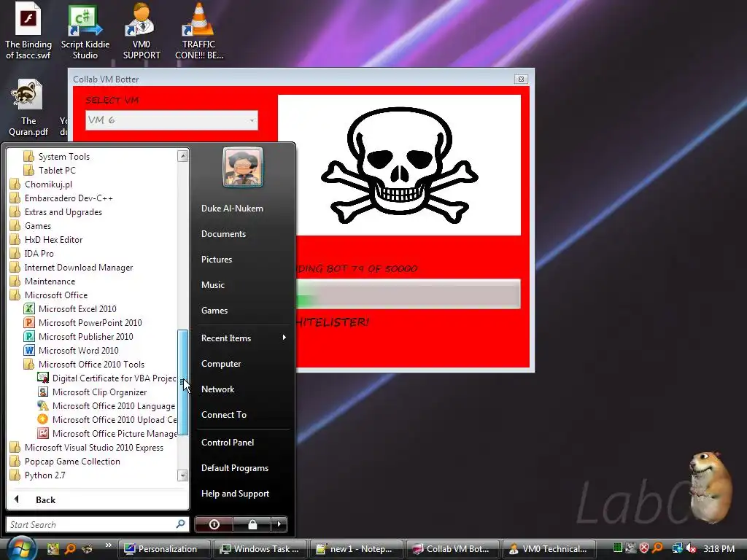
Task: Open Network from the Start menu
Action: pos(217,389)
